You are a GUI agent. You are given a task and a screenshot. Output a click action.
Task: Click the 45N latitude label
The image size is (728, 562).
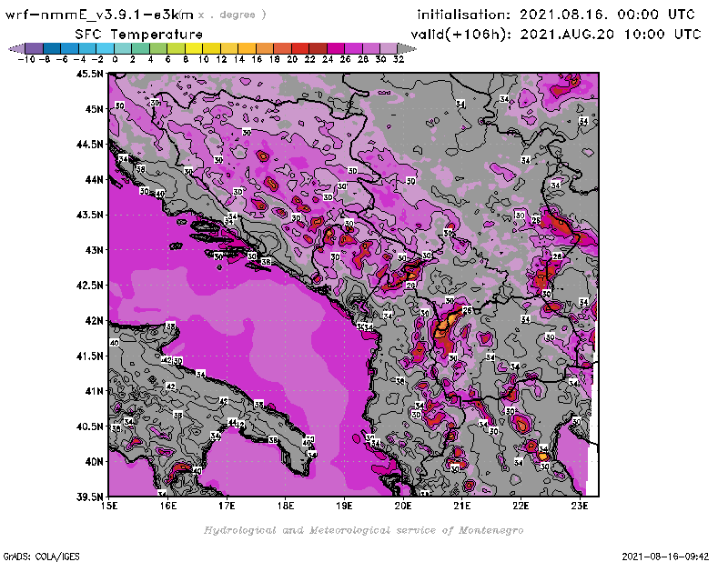(94, 109)
